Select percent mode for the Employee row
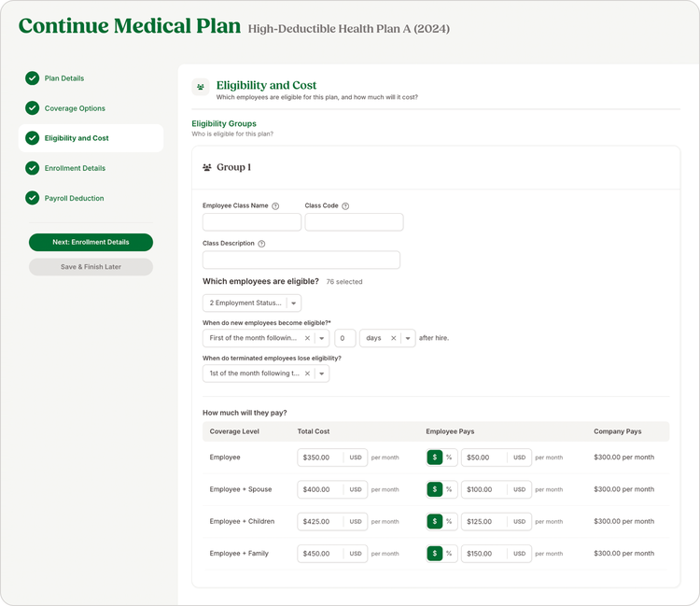Viewport: 700px width, 606px height. point(449,458)
